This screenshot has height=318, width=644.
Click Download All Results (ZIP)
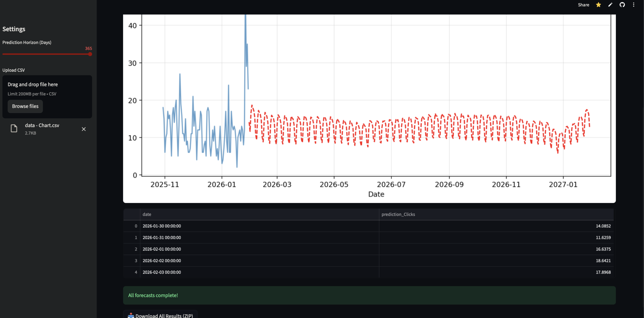click(x=160, y=315)
